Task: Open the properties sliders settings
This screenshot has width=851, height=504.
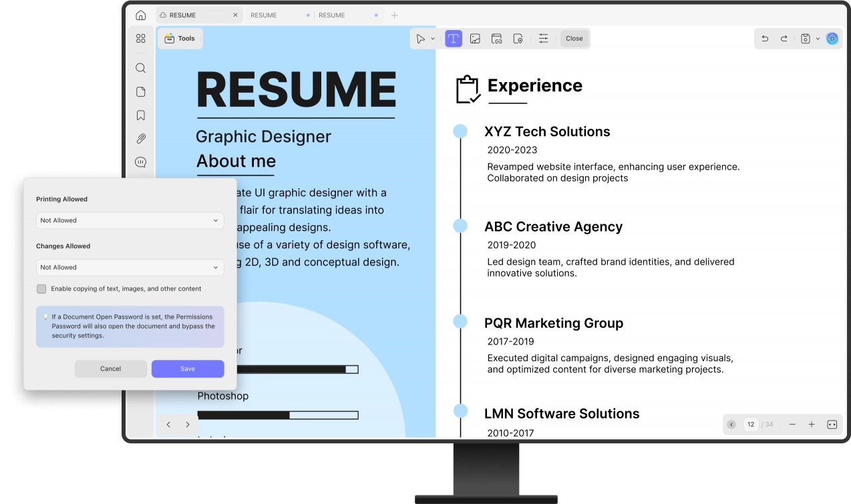Action: coord(544,39)
